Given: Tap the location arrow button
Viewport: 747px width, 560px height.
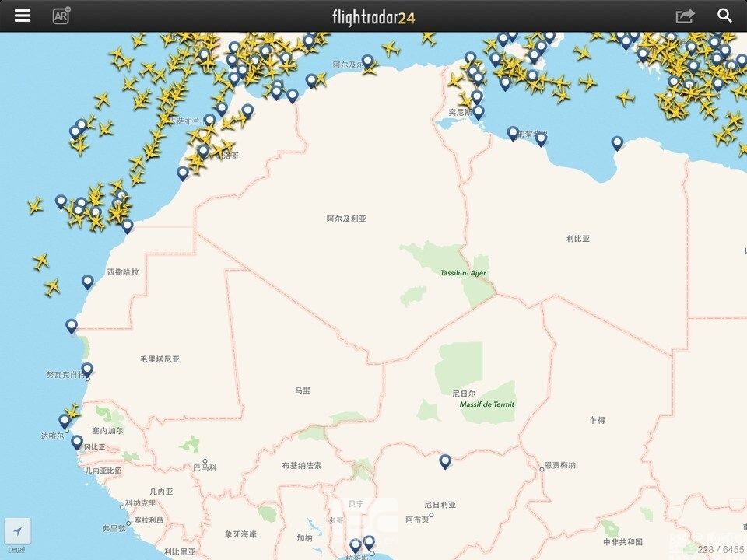Looking at the screenshot, I should [x=18, y=531].
